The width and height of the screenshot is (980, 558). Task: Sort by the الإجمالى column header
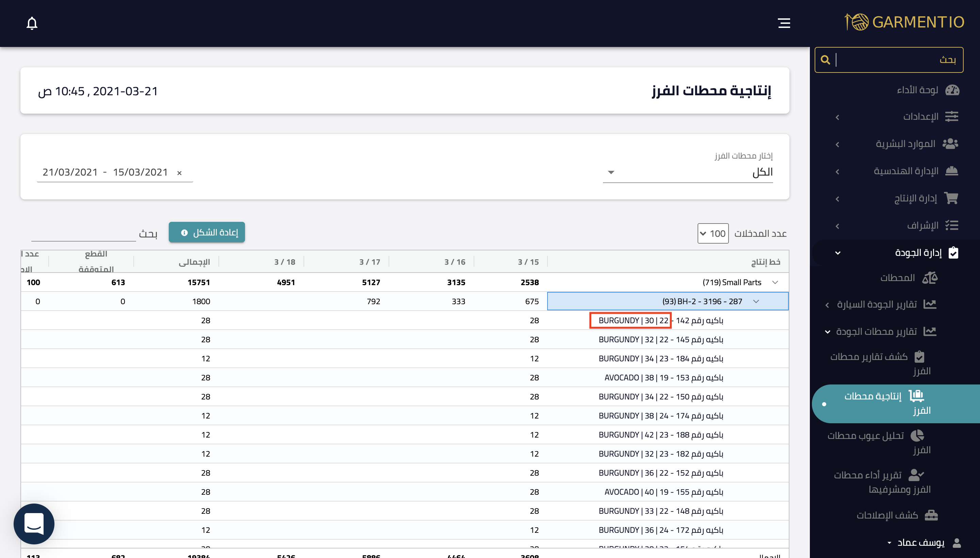point(194,262)
